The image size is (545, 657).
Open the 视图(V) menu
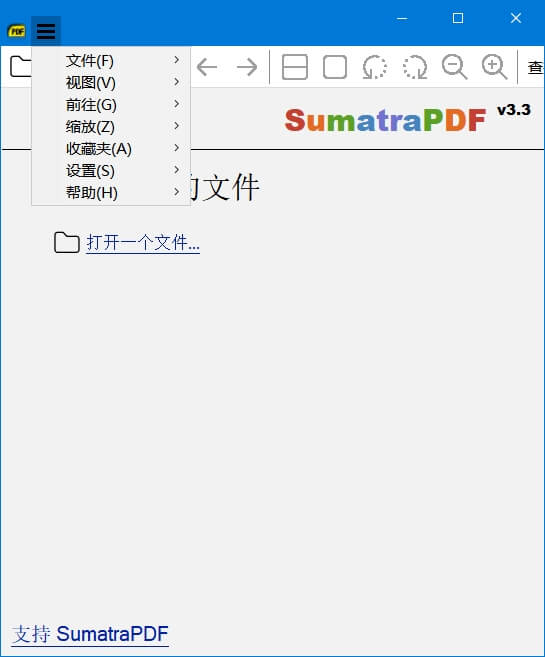click(111, 83)
